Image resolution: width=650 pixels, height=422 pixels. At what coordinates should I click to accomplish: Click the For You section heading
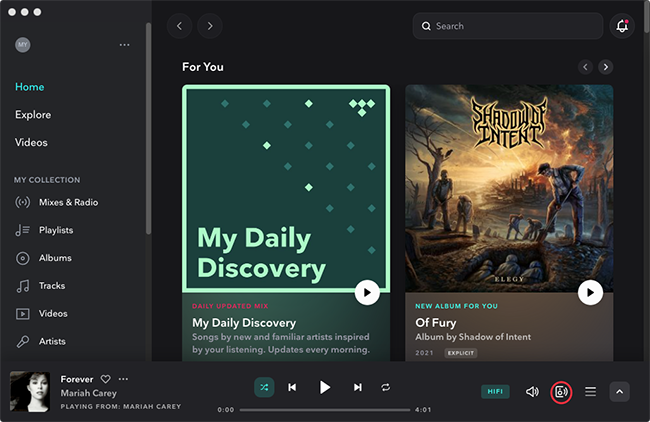click(x=203, y=67)
